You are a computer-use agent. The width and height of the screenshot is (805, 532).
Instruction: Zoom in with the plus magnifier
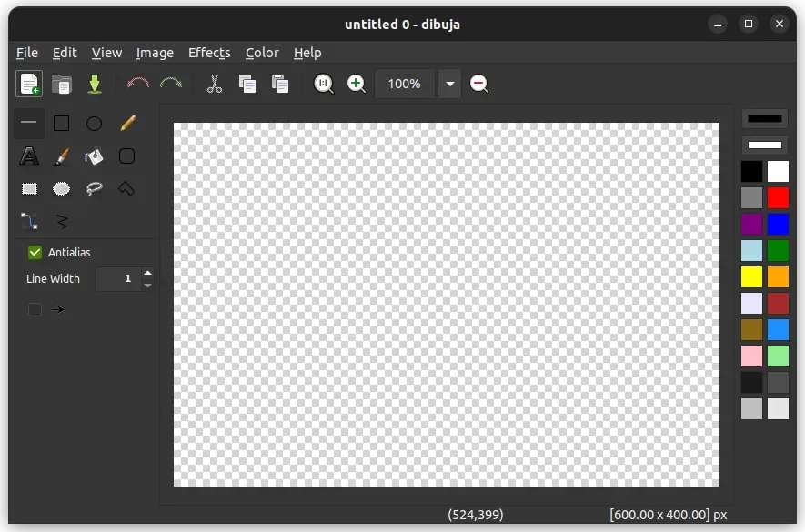(x=357, y=84)
